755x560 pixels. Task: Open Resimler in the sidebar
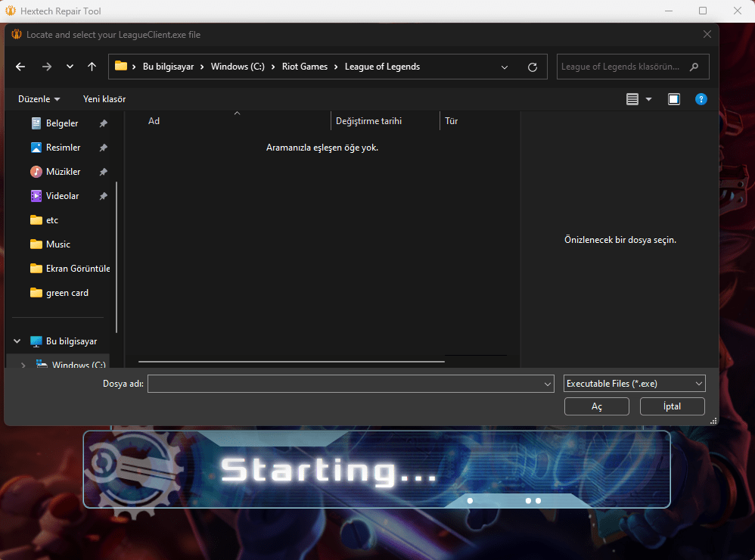pyautogui.click(x=63, y=148)
